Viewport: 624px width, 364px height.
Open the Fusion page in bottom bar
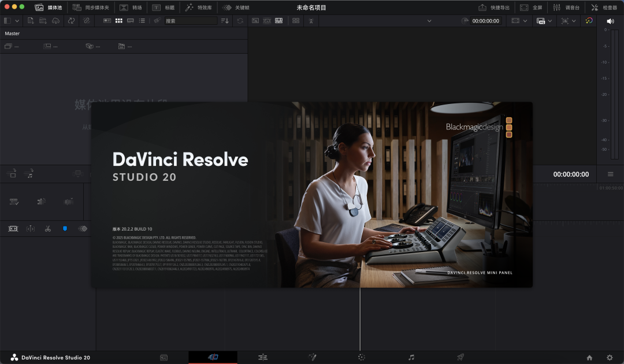tap(311, 357)
